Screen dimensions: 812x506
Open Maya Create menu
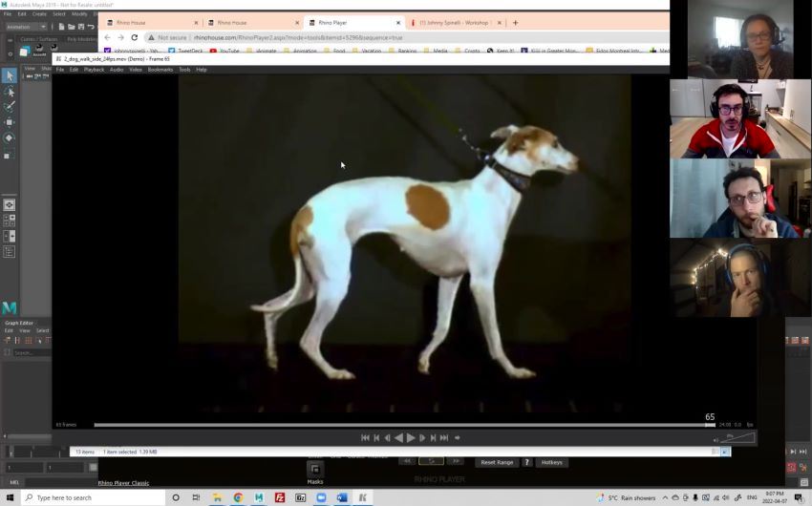39,14
